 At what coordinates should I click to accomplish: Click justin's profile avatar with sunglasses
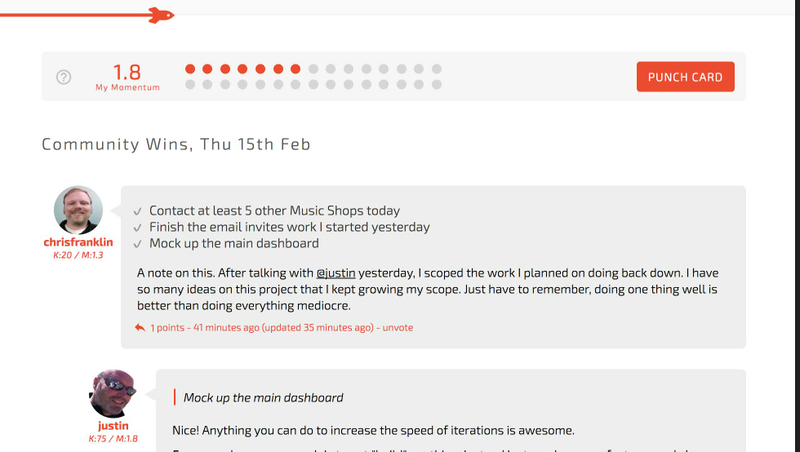pos(113,393)
